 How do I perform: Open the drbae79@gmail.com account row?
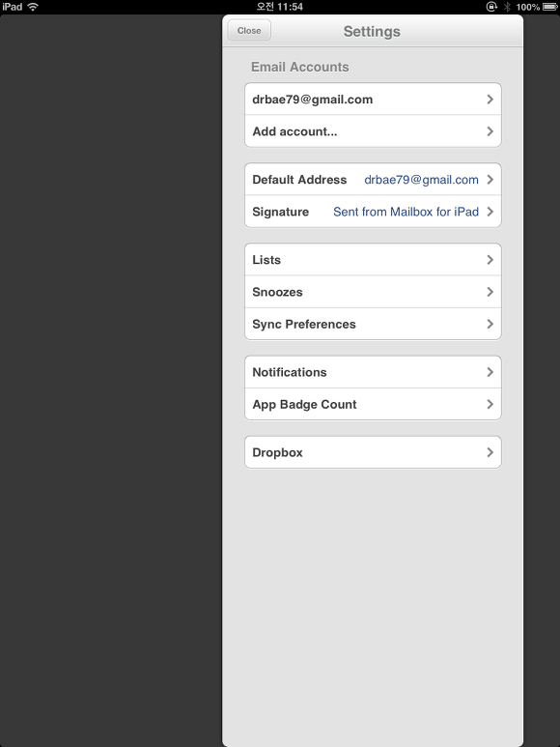[x=373, y=100]
